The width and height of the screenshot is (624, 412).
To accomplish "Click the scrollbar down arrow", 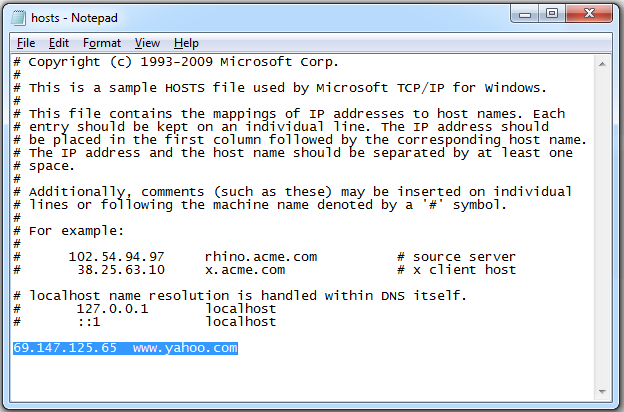I will pos(602,392).
